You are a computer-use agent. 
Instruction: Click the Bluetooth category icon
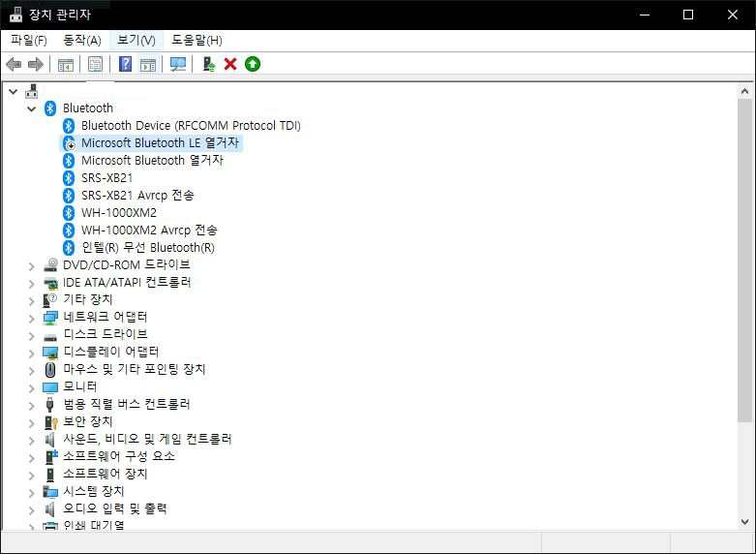point(50,108)
